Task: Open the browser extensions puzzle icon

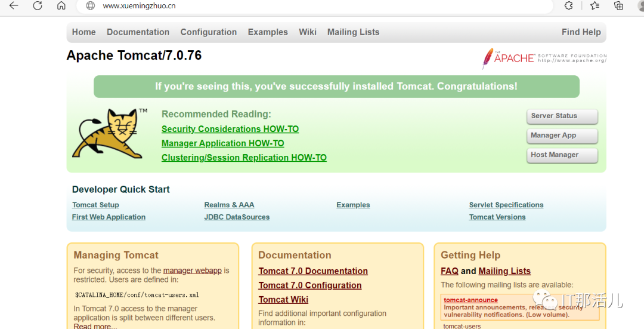Action: point(568,5)
